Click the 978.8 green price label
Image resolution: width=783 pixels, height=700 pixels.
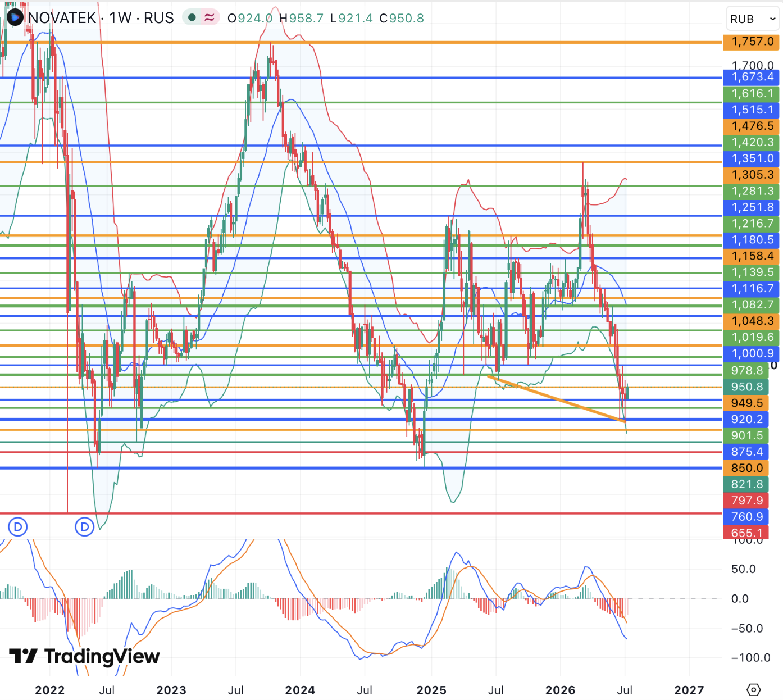coord(747,370)
